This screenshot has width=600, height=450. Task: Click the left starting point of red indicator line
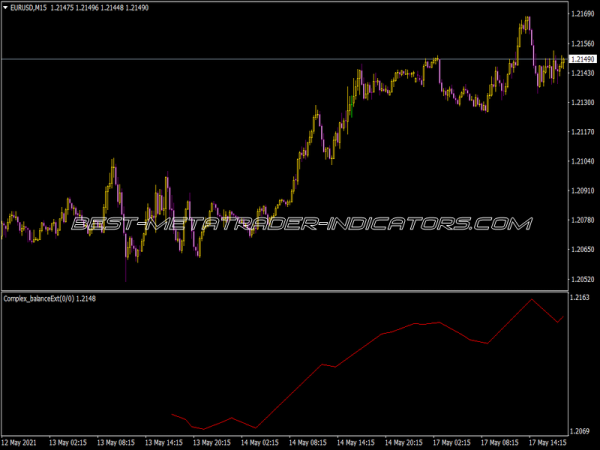173,414
